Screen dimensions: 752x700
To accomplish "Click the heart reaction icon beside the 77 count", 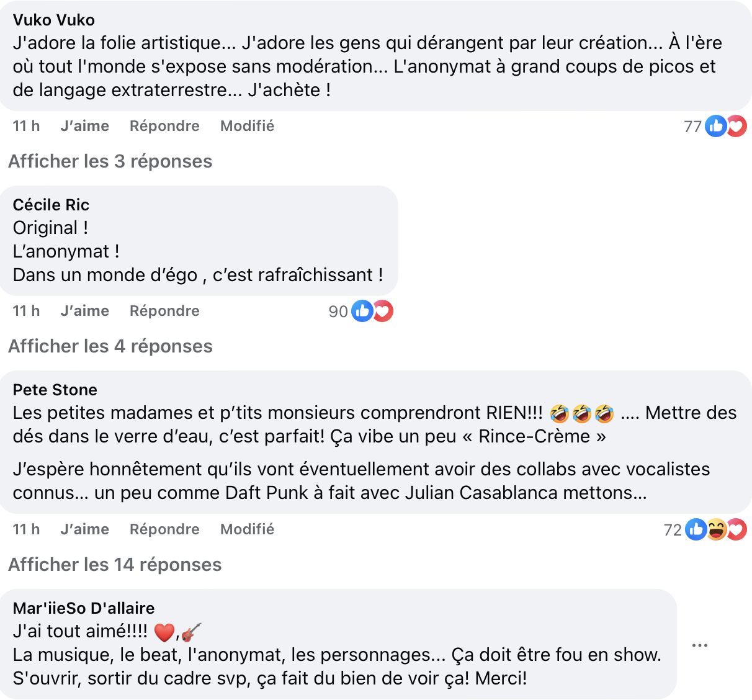I will point(736,126).
